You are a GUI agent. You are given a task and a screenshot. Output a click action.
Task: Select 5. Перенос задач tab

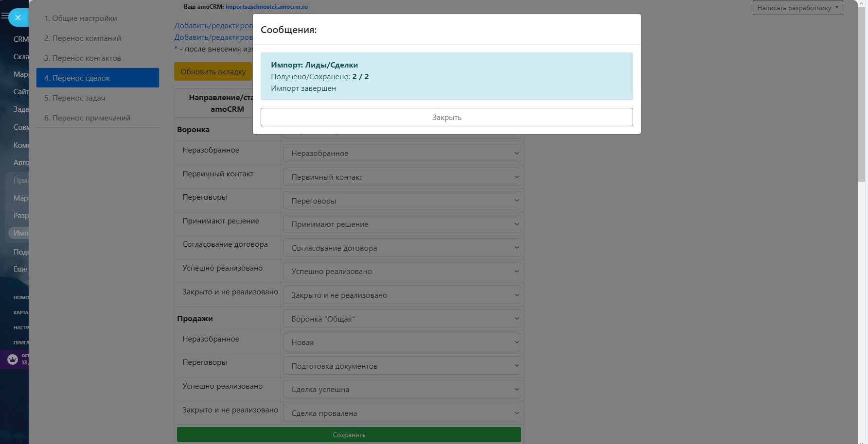[75, 98]
